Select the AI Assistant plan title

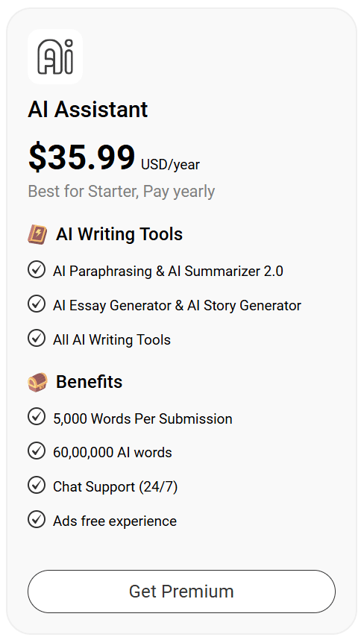point(88,110)
